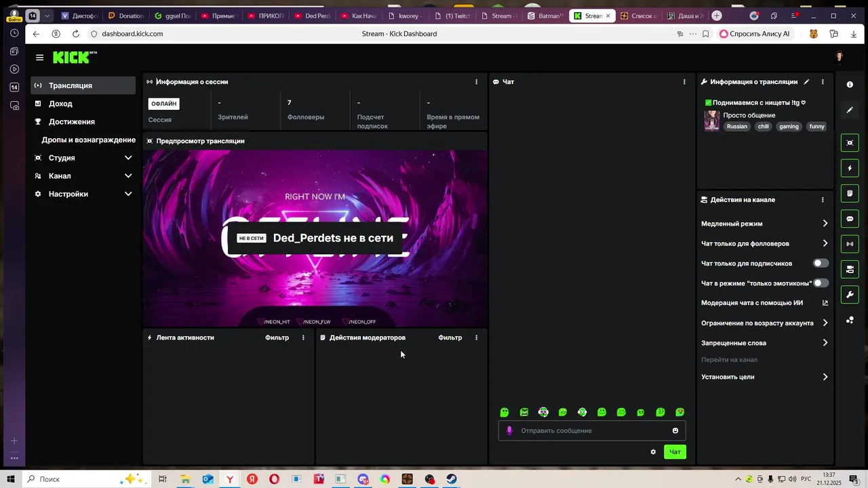Image resolution: width=868 pixels, height=488 pixels.
Task: Click Спросить Алису AI button
Action: 755,34
